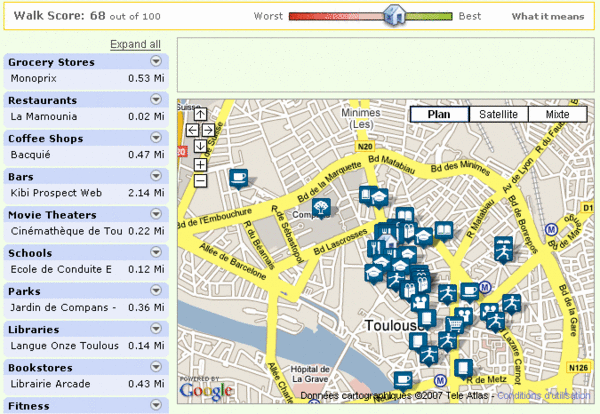Click graduation cap marker below Bd Matabiau
600x414 pixels.
click(x=379, y=198)
